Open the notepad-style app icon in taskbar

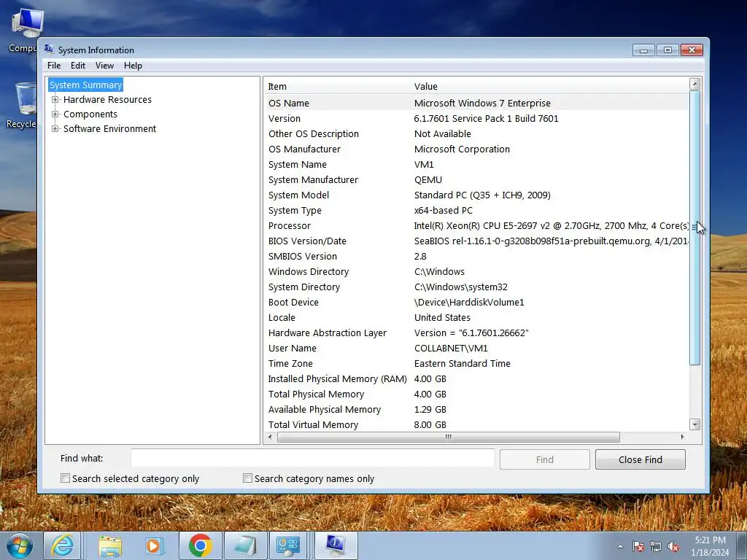click(245, 545)
